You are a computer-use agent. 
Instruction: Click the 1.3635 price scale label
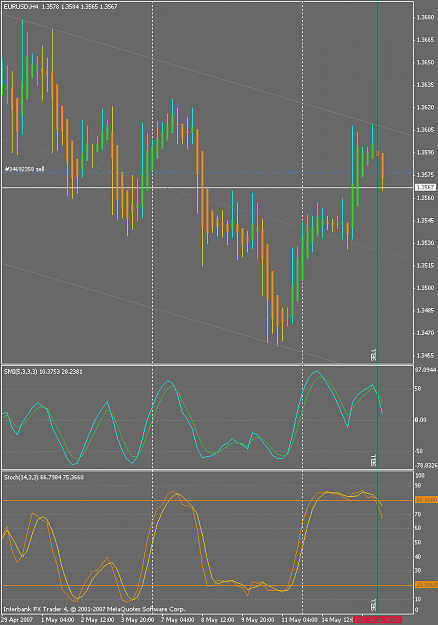click(425, 85)
